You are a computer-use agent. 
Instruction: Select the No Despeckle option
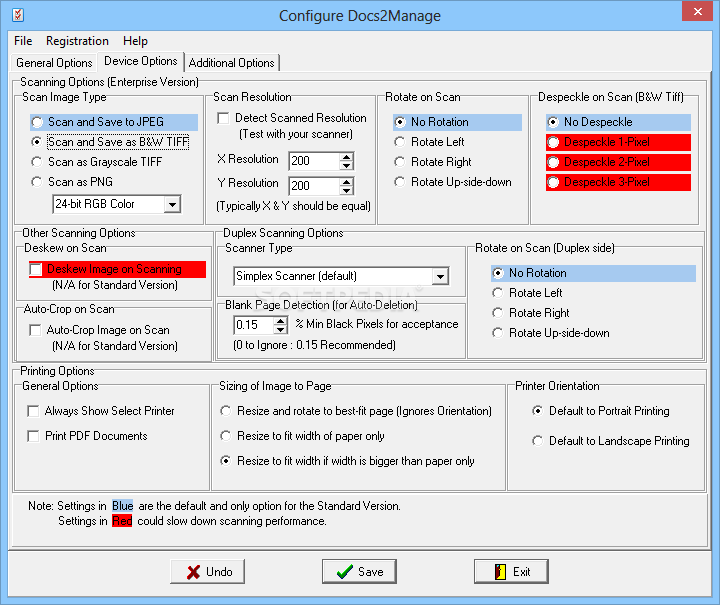click(618, 122)
